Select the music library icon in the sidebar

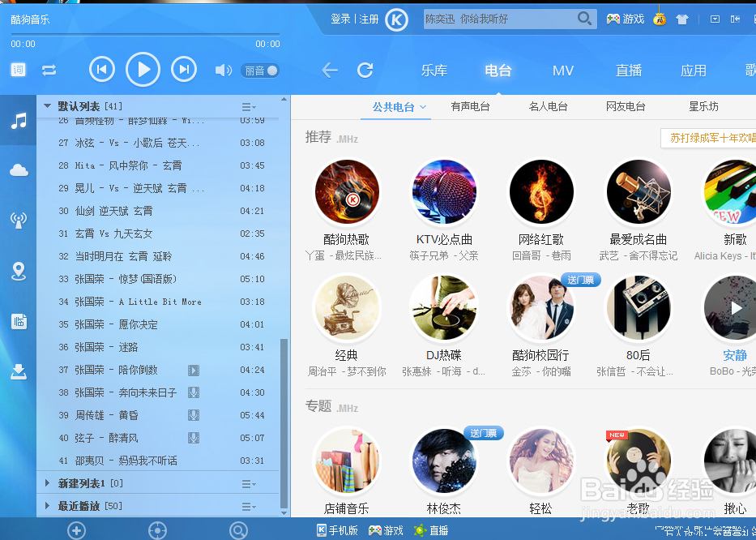(18, 120)
